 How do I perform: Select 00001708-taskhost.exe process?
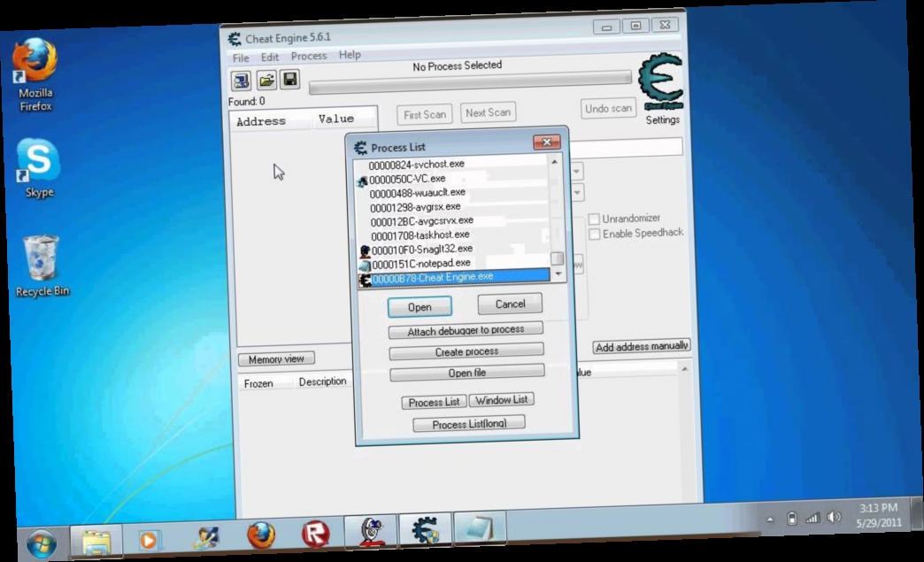coord(454,235)
